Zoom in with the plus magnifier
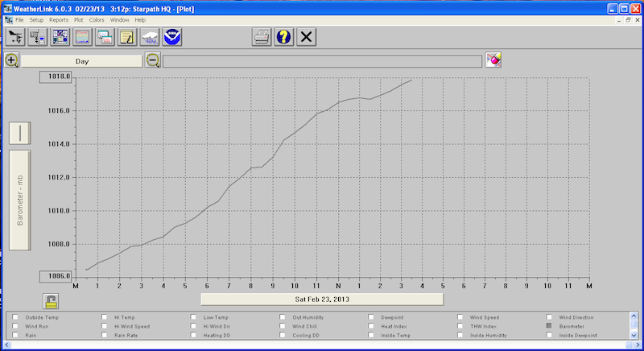This screenshot has height=351, width=644. tap(11, 60)
